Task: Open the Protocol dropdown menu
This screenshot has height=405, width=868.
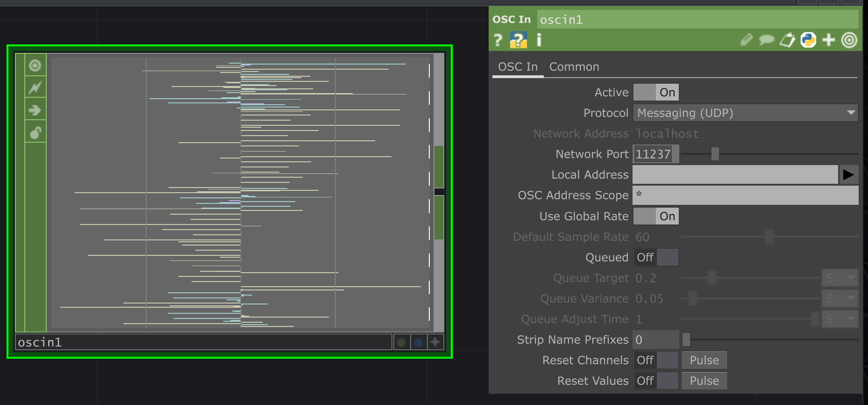Action: 745,113
